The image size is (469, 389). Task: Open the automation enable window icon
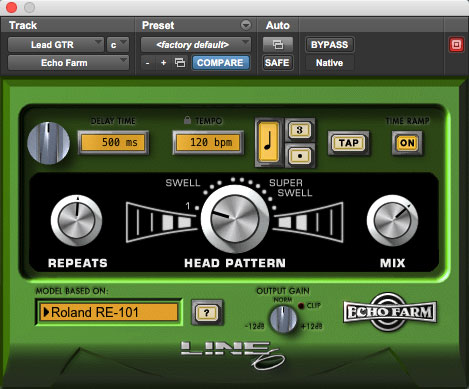tap(278, 44)
